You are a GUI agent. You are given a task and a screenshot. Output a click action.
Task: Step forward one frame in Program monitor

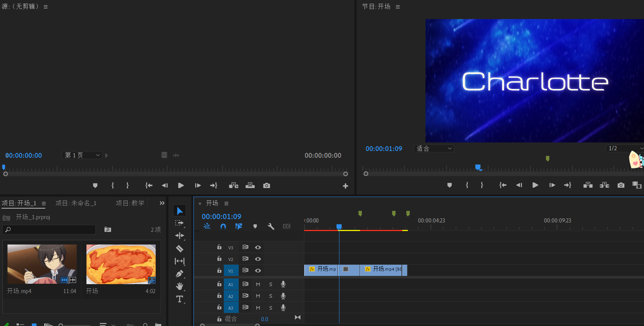click(x=552, y=185)
